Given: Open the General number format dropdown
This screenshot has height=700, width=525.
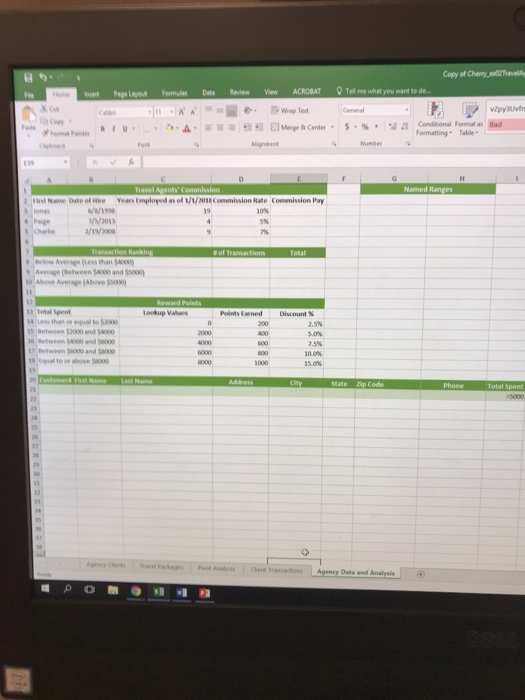Looking at the screenshot, I should pos(407,110).
